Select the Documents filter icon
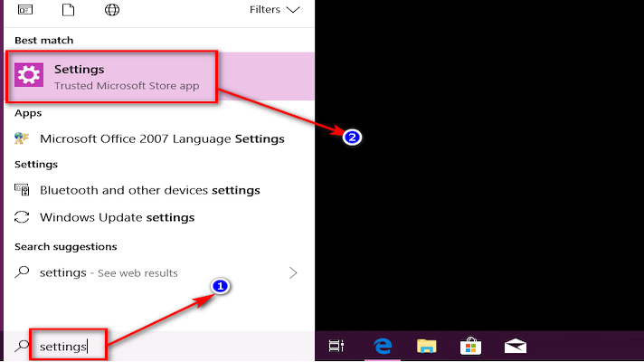Viewport: 644px width, 362px height. coord(68,9)
